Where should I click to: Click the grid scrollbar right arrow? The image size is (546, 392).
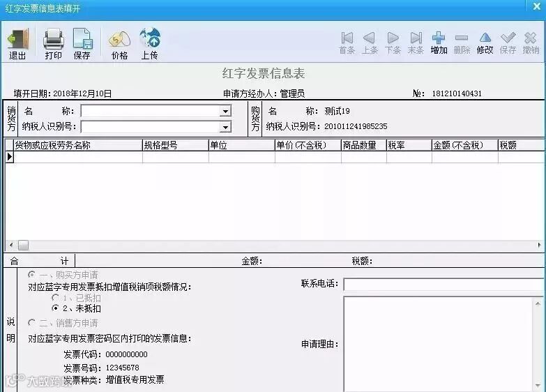[539, 246]
